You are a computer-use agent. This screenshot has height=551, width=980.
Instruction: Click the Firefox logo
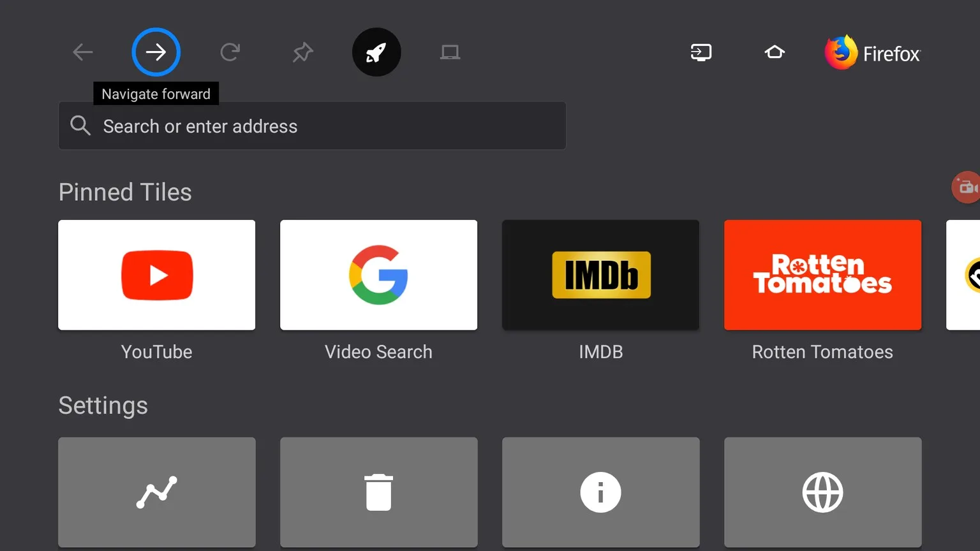coord(872,53)
